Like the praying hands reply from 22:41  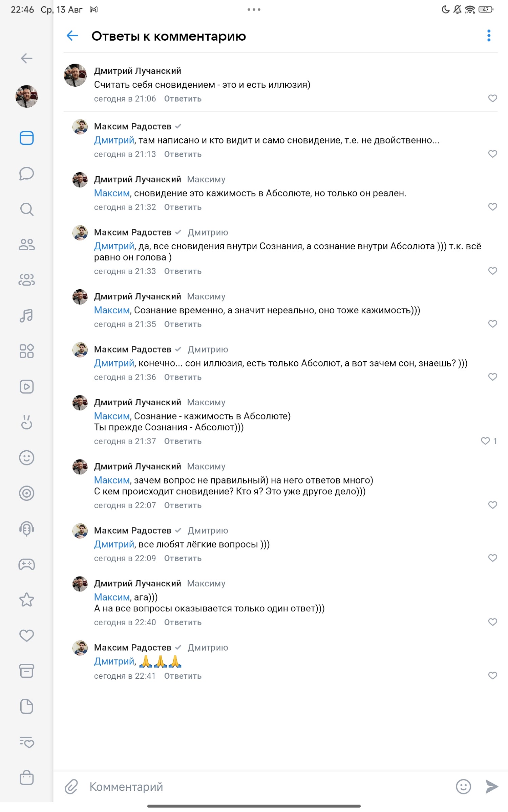(492, 676)
